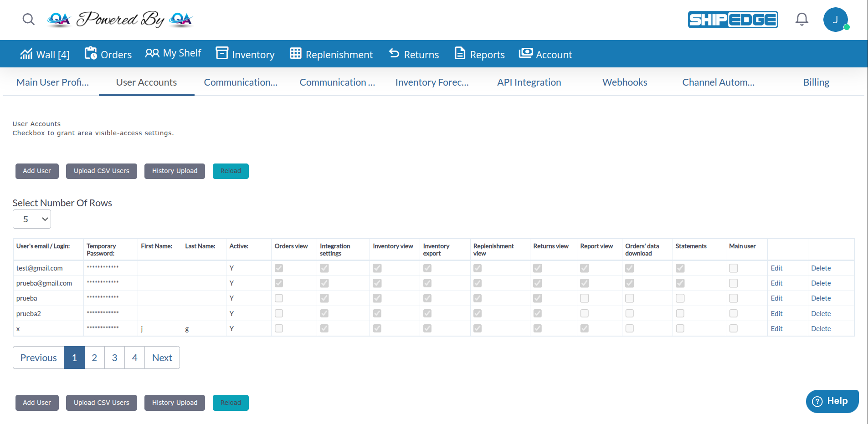Screen dimensions: 868x424
Task: Click the Orders clipboard icon
Action: point(91,53)
